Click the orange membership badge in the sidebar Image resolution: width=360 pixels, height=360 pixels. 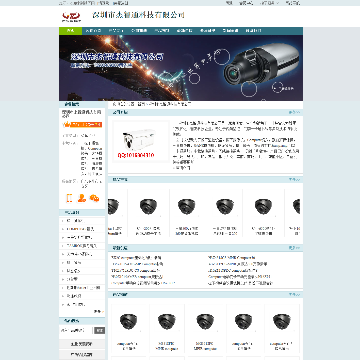[x=82, y=125]
